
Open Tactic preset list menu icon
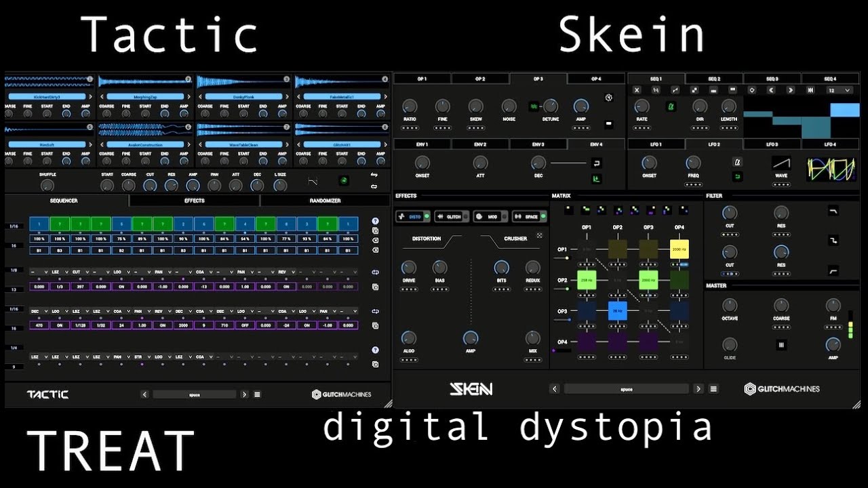point(257,394)
